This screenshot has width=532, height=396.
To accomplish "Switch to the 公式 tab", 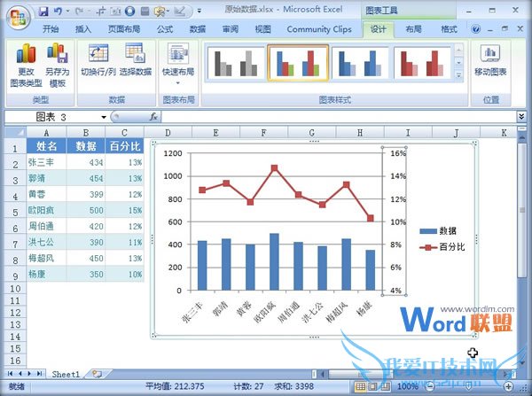I will click(165, 29).
